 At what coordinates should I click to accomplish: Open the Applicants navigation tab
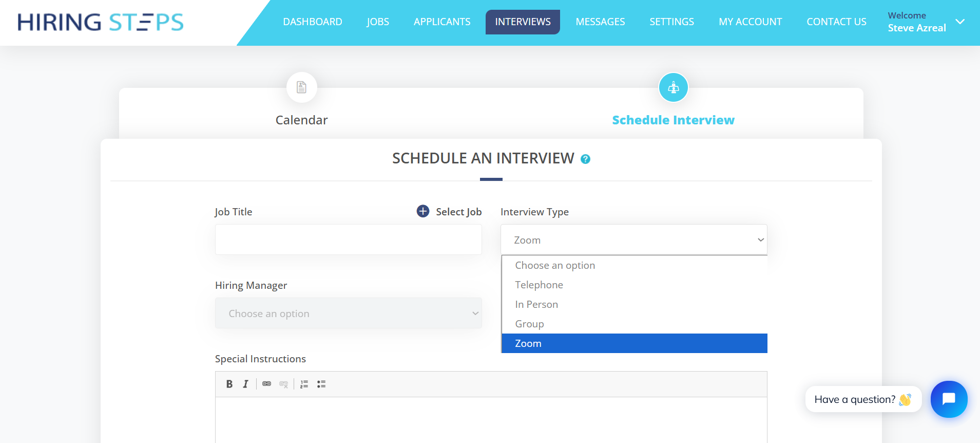coord(442,22)
